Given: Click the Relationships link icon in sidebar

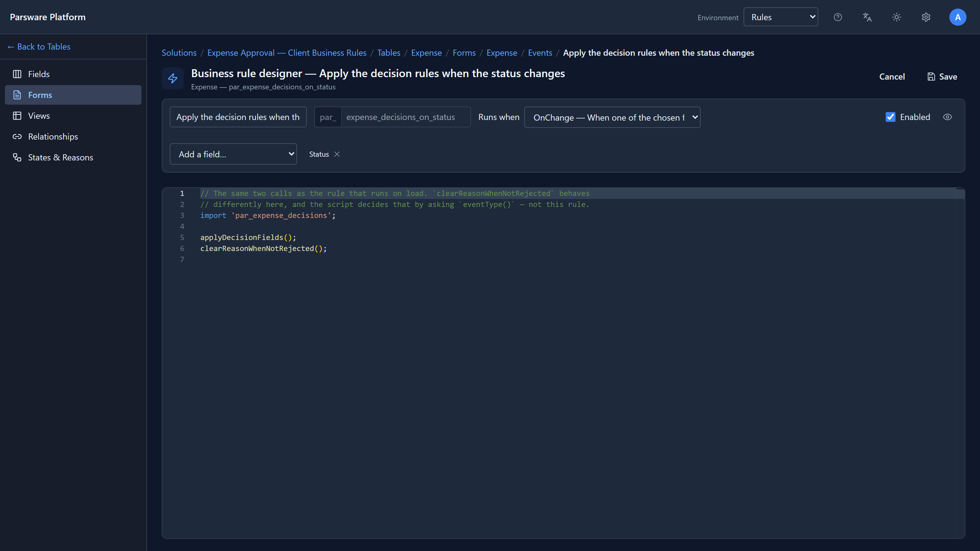Looking at the screenshot, I should pos(17,137).
